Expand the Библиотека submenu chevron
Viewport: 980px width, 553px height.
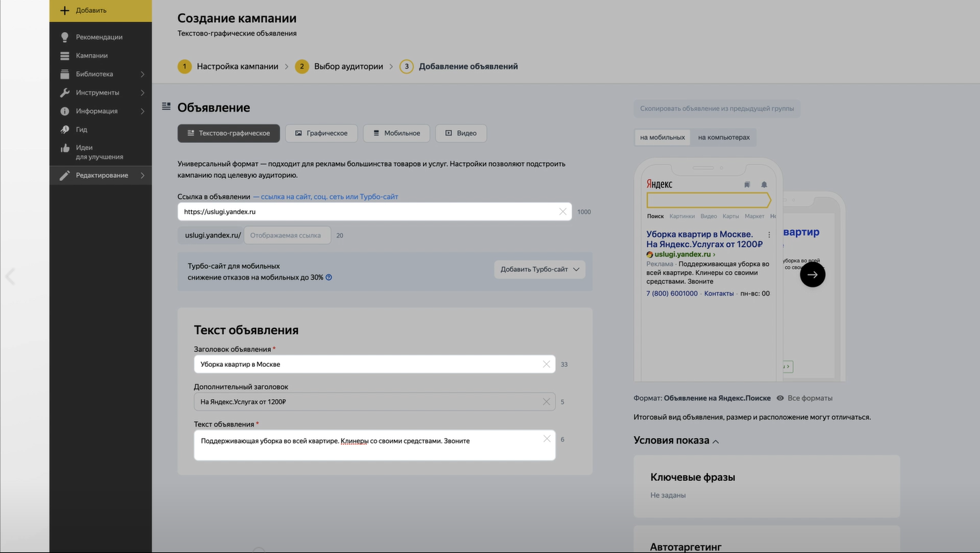(x=142, y=74)
